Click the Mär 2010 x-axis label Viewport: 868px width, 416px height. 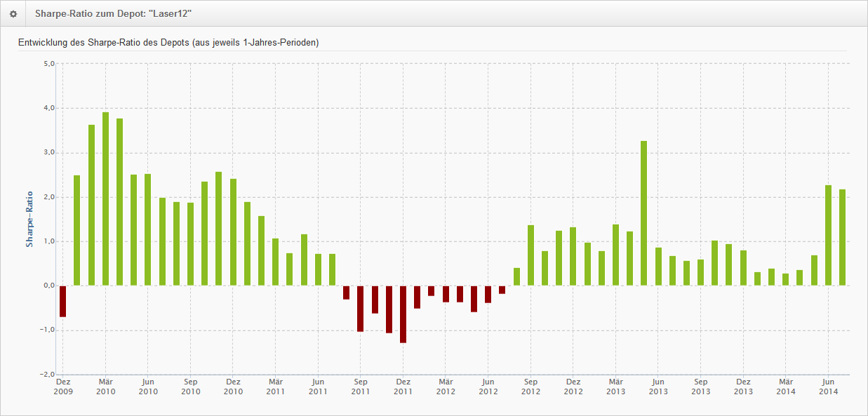point(105,387)
